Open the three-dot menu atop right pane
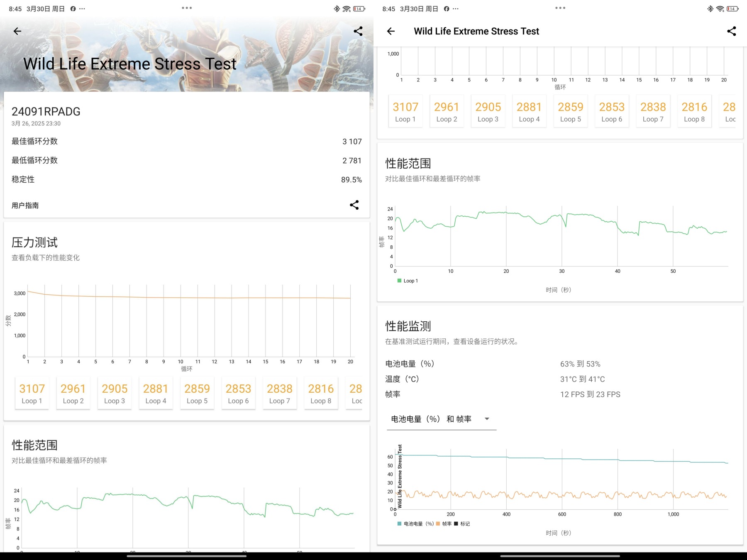 pyautogui.click(x=560, y=8)
